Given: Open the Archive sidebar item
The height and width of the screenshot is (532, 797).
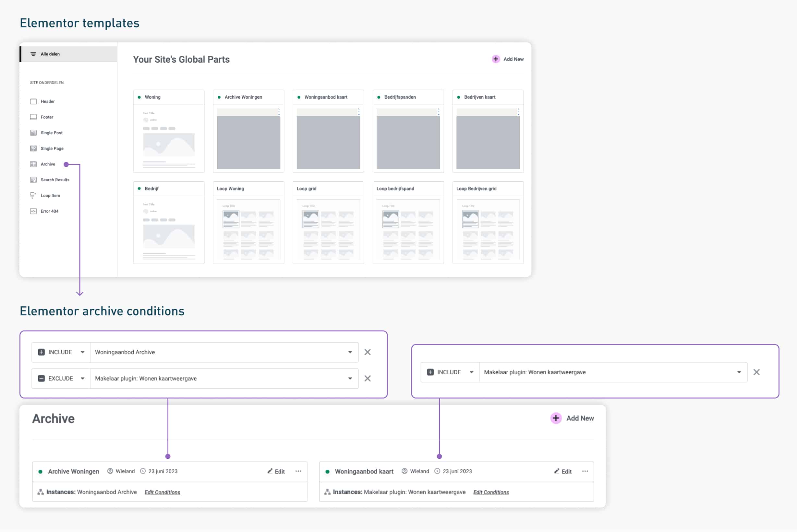Looking at the screenshot, I should point(48,164).
